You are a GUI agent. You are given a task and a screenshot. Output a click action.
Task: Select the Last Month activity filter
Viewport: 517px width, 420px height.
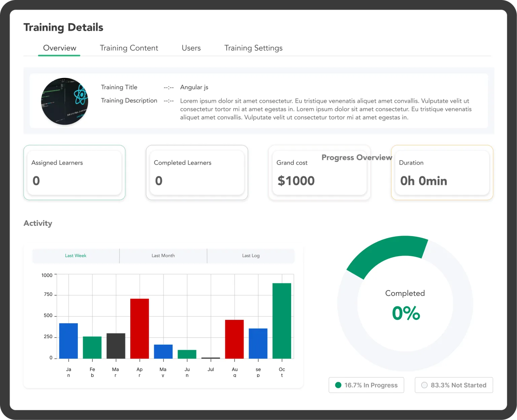coord(163,256)
